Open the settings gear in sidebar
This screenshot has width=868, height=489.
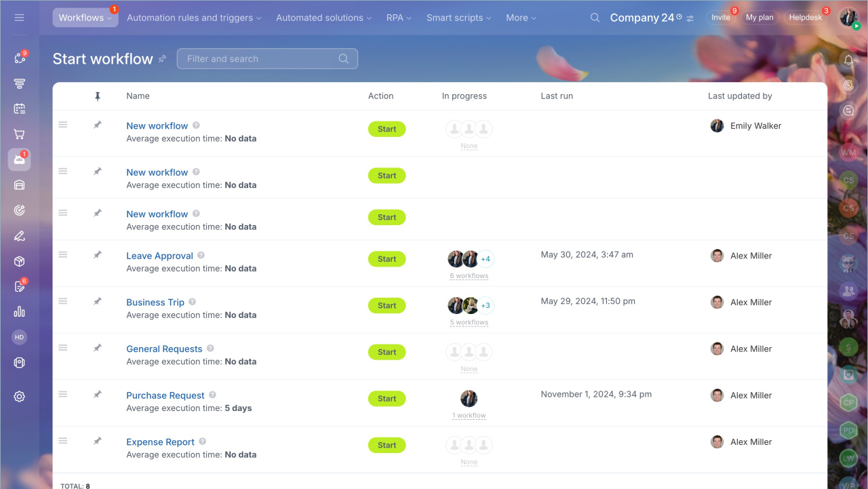tap(19, 397)
